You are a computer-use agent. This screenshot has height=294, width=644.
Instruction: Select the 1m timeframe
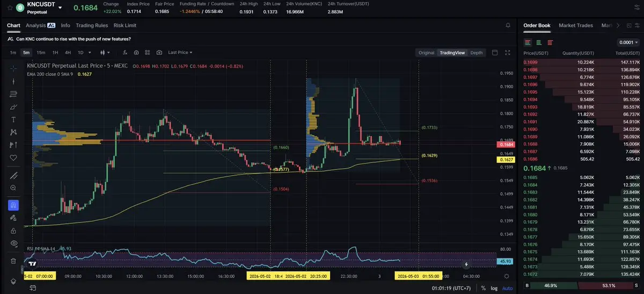pos(13,53)
